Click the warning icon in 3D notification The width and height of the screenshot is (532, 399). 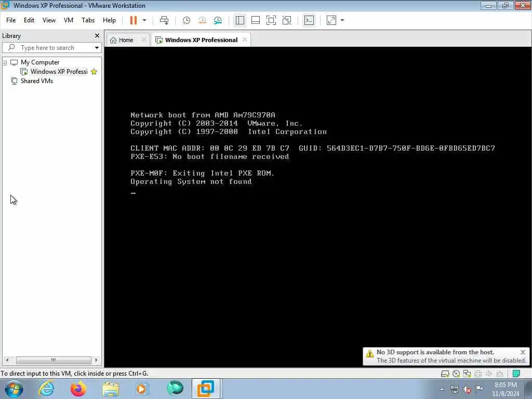coord(370,354)
